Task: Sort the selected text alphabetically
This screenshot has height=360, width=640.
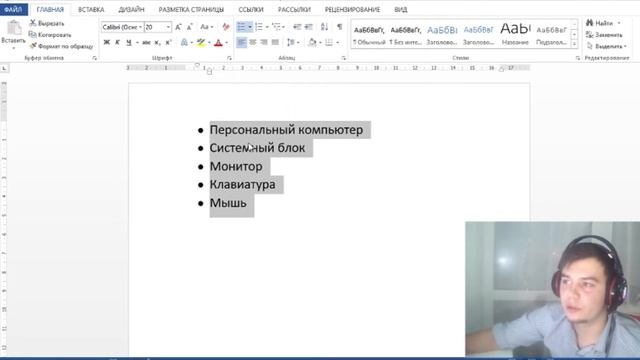Action: coord(324,27)
